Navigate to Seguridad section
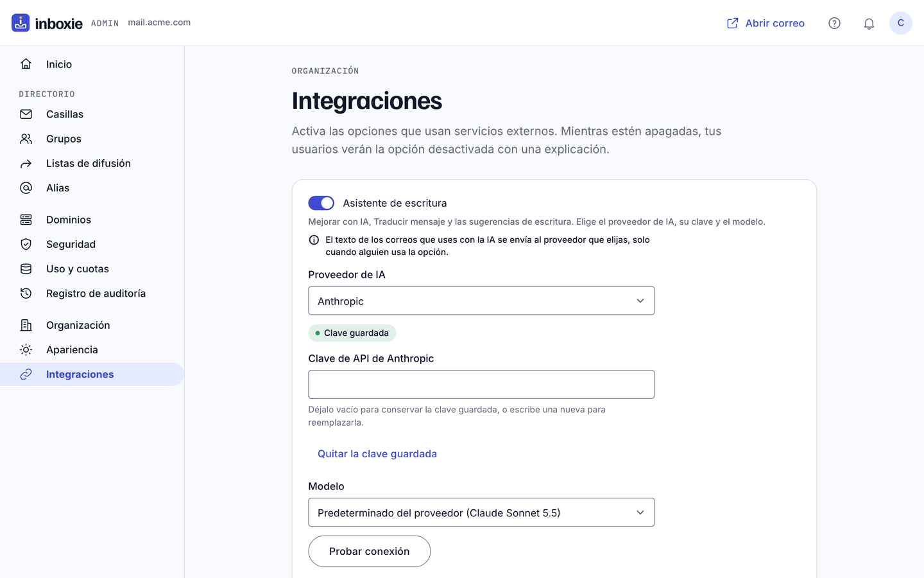Screen dimensions: 924x578 click(92, 244)
